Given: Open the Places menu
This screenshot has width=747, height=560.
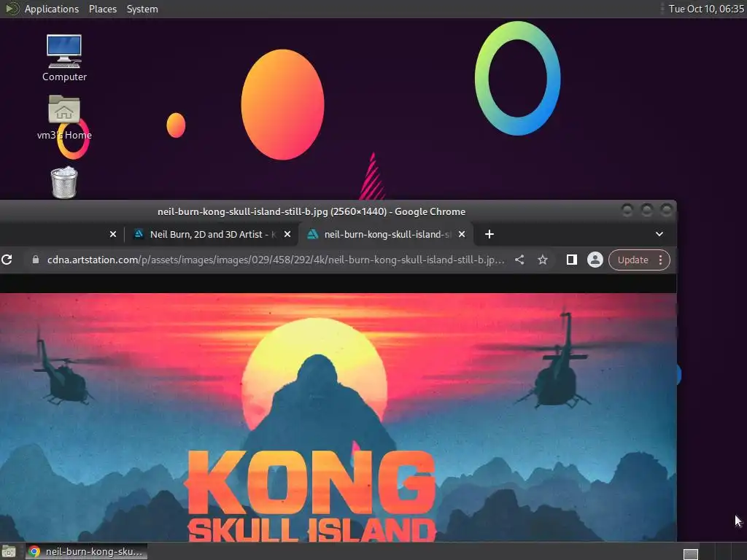Looking at the screenshot, I should (102, 9).
